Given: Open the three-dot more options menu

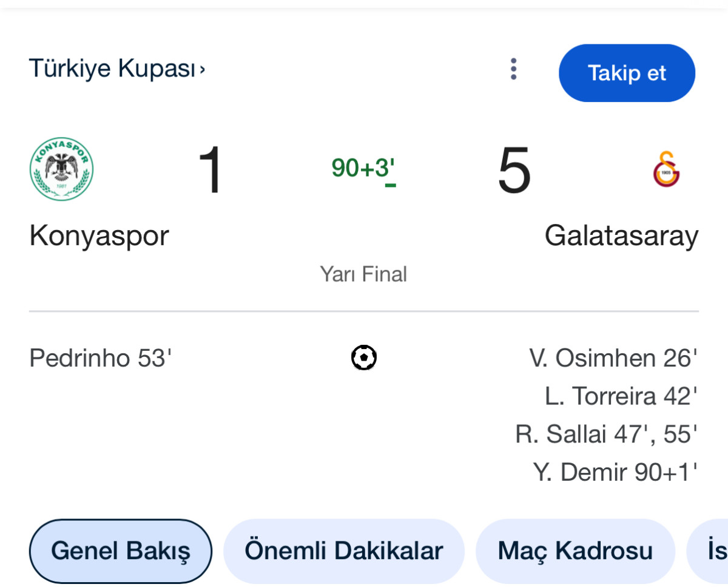Looking at the screenshot, I should [x=513, y=69].
